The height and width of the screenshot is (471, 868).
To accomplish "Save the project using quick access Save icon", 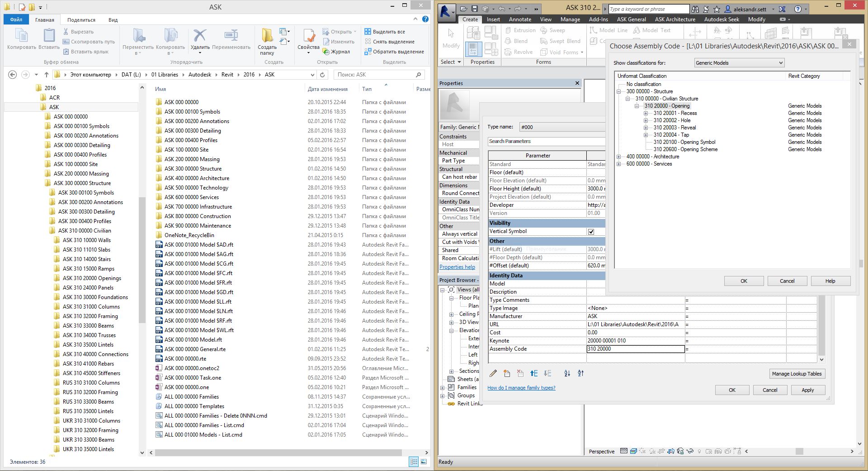I will [474, 9].
